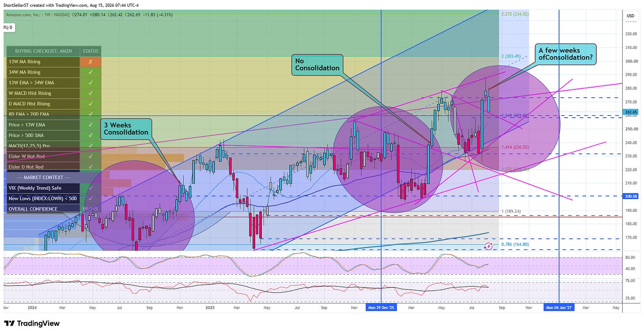
Task: Click the 40.00 label on the oscillator scale
Action: (630, 269)
